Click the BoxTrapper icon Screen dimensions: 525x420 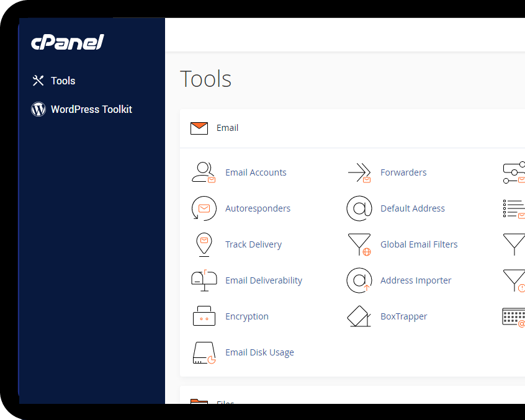point(359,316)
